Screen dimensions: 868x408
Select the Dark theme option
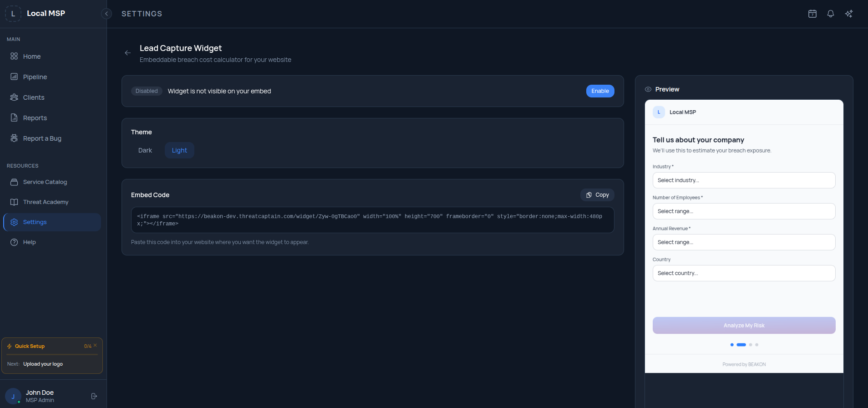coord(145,150)
